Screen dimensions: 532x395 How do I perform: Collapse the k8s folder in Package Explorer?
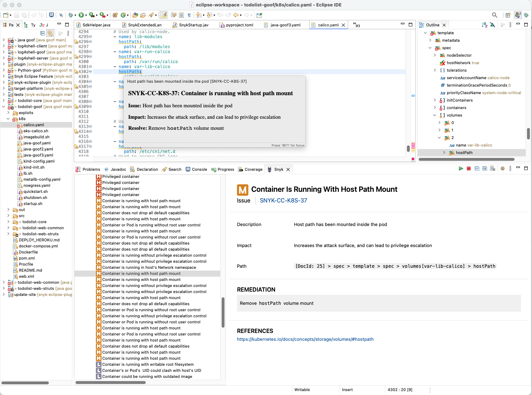[x=8, y=119]
